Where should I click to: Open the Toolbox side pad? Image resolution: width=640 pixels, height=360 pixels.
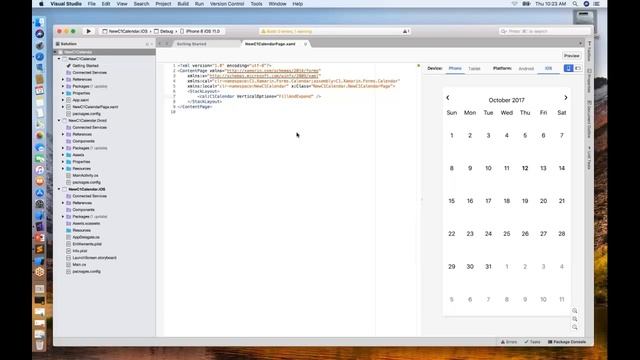(x=589, y=52)
